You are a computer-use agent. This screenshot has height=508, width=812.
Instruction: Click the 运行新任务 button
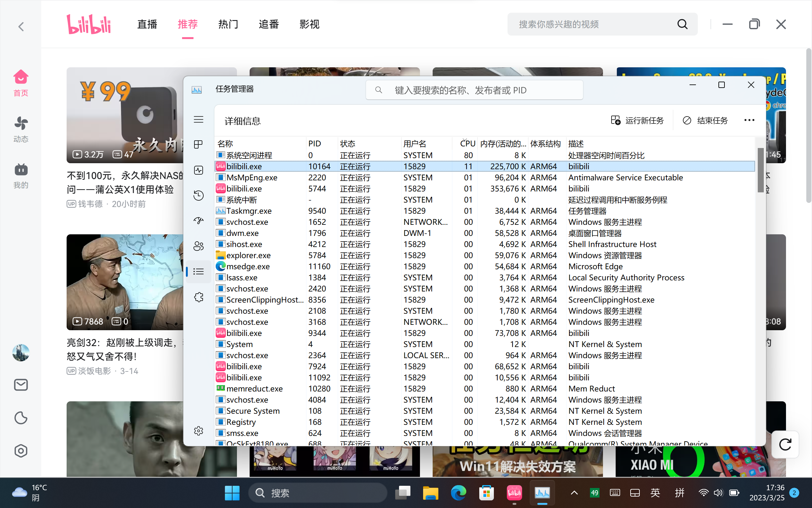[x=637, y=120]
